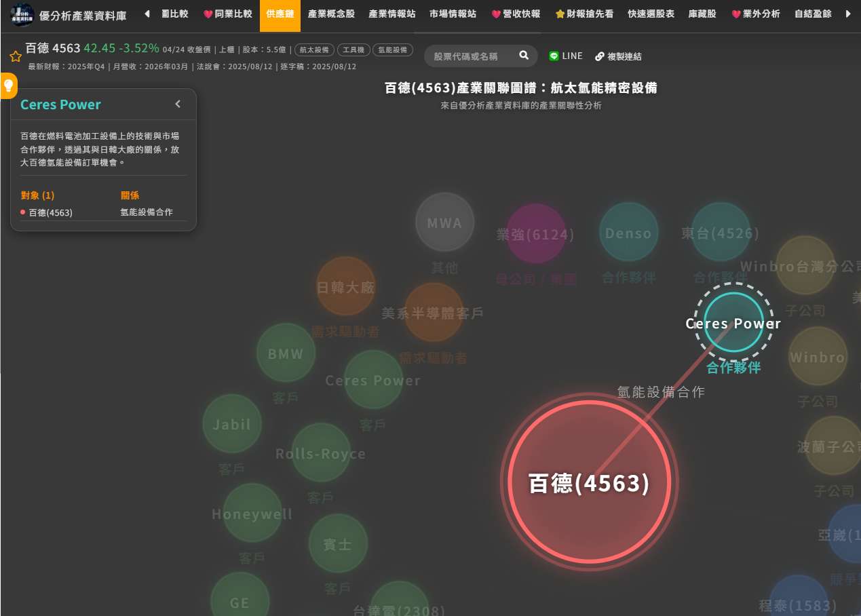
Task: Click the search magnifier icon
Action: coord(524,56)
